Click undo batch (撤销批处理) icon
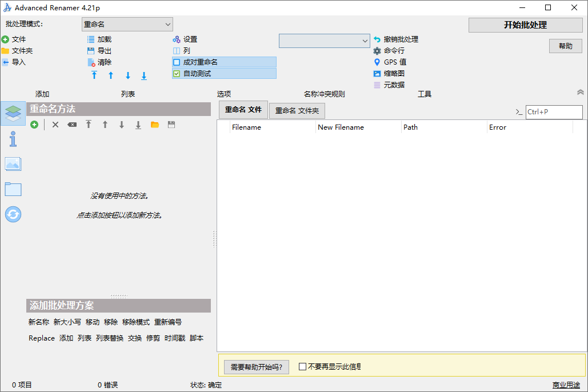 point(377,39)
